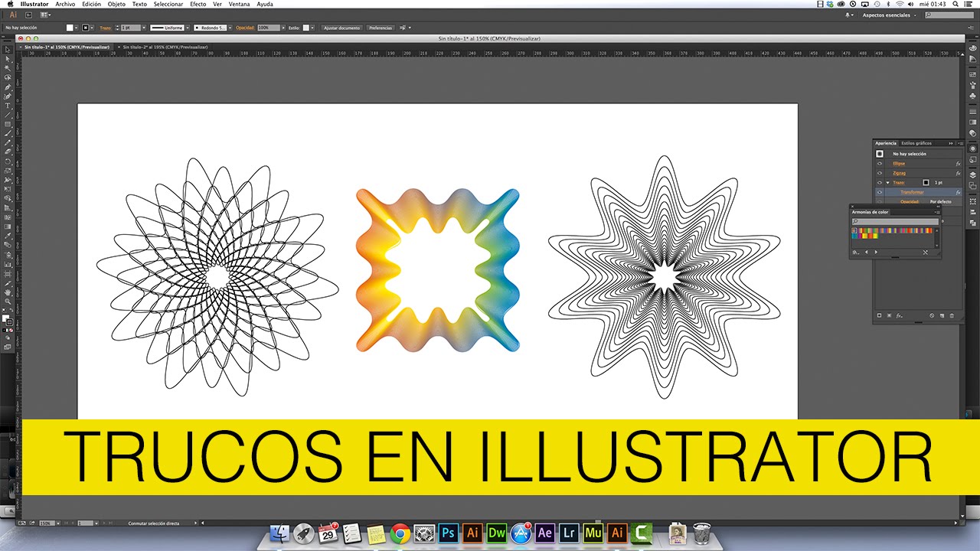Open Google Chrome from the Dock
This screenshot has width=980, height=551.
click(x=400, y=533)
